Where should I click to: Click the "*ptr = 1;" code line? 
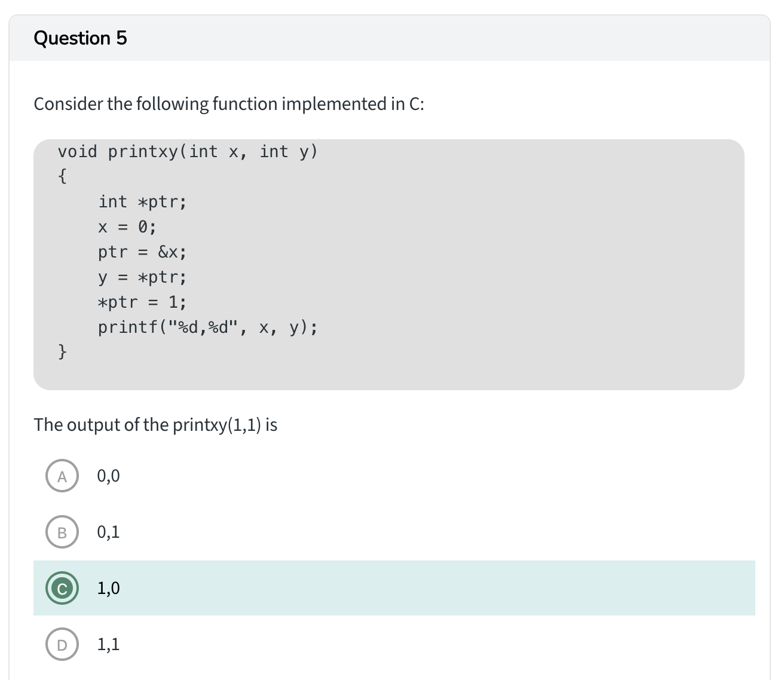(x=142, y=302)
